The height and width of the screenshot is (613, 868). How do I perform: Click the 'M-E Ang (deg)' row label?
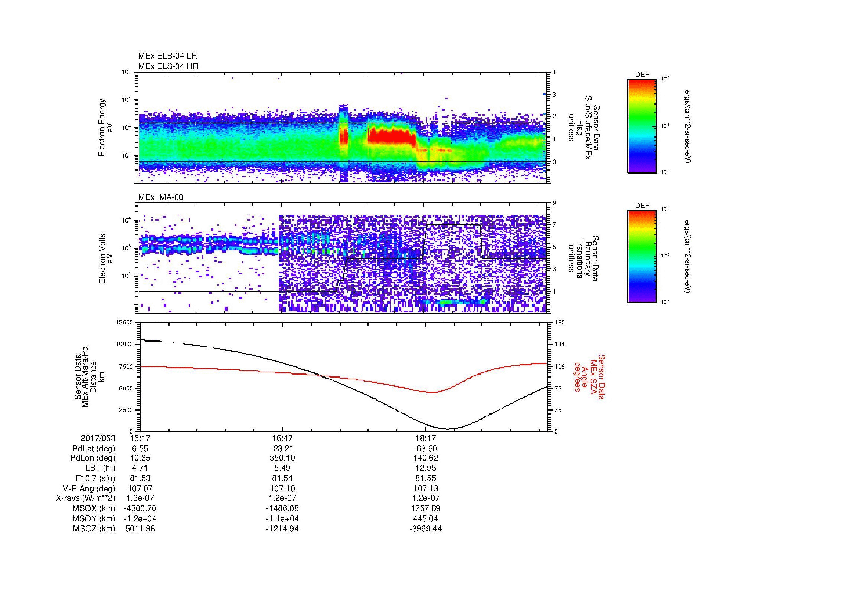click(x=89, y=488)
